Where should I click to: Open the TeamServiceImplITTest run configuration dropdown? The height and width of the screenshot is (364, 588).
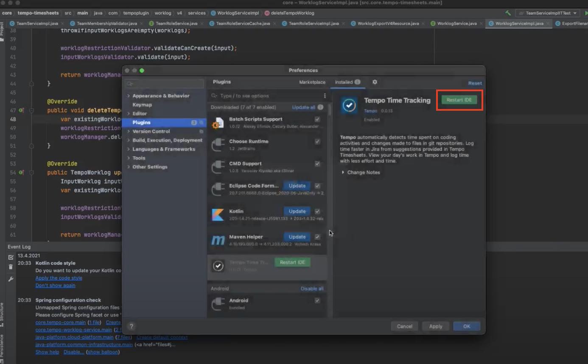point(548,13)
